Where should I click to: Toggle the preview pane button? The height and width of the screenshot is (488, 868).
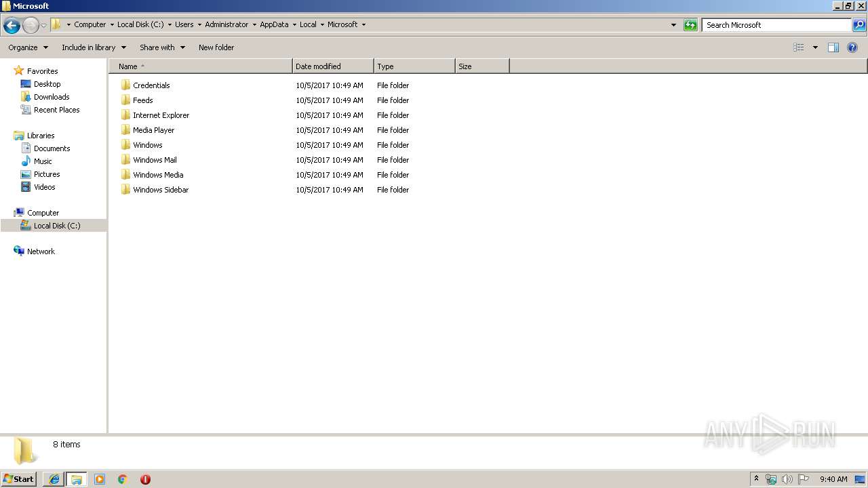coord(833,47)
